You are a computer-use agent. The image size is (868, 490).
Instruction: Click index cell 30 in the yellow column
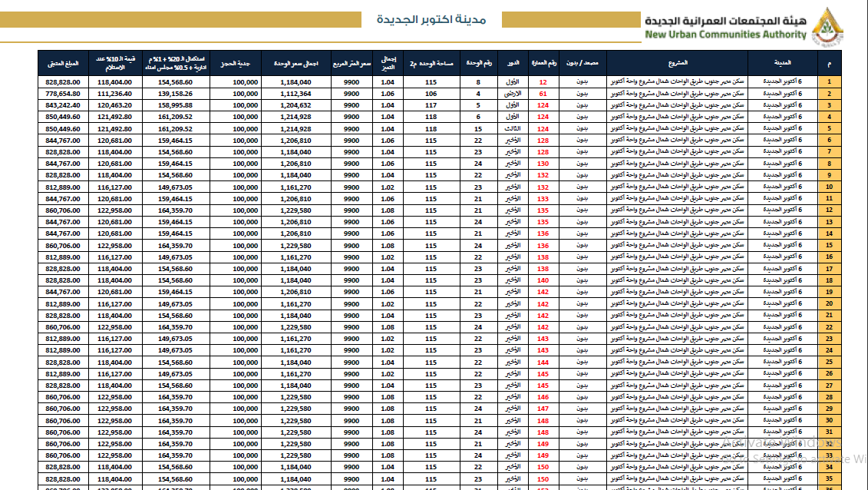coord(830,420)
